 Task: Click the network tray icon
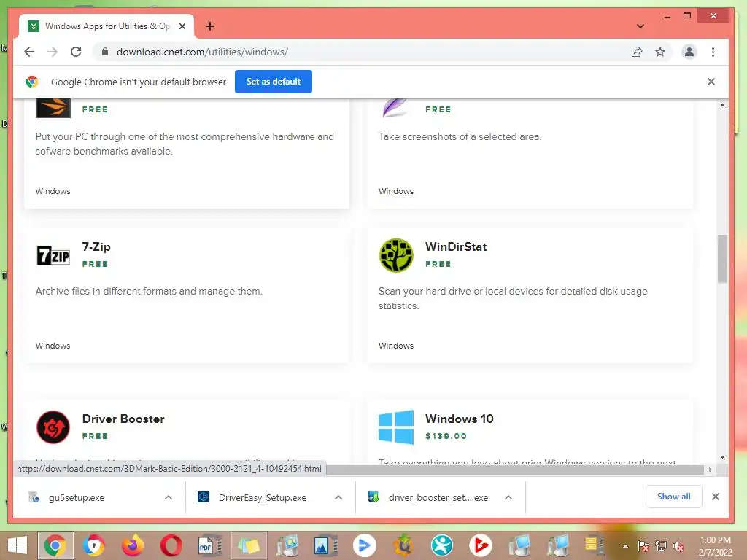(x=661, y=546)
